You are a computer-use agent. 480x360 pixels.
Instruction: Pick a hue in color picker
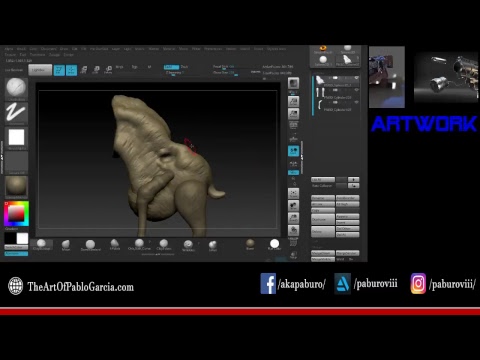[16, 214]
